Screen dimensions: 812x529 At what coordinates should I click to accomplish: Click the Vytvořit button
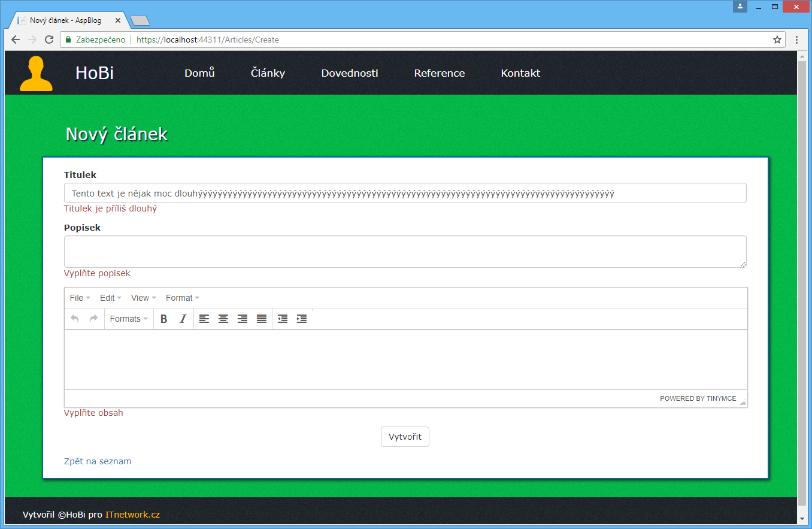(405, 436)
